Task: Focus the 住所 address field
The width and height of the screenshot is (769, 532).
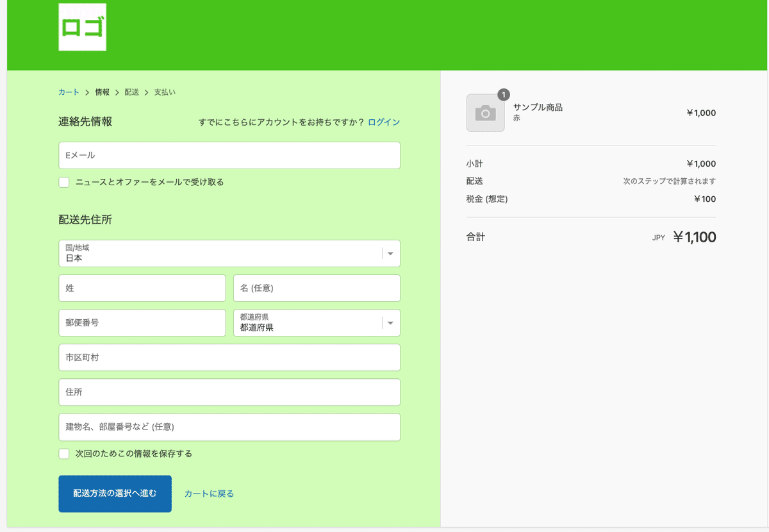Action: point(229,392)
